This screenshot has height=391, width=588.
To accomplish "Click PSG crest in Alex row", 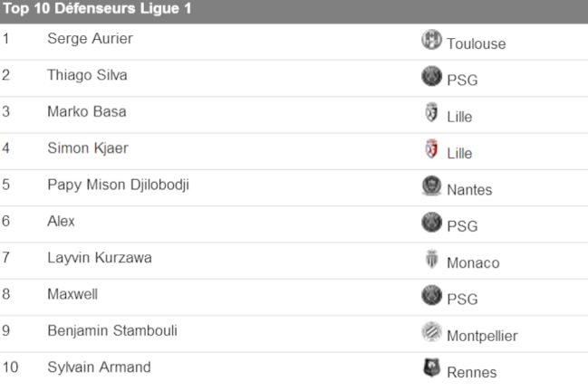I will [431, 222].
